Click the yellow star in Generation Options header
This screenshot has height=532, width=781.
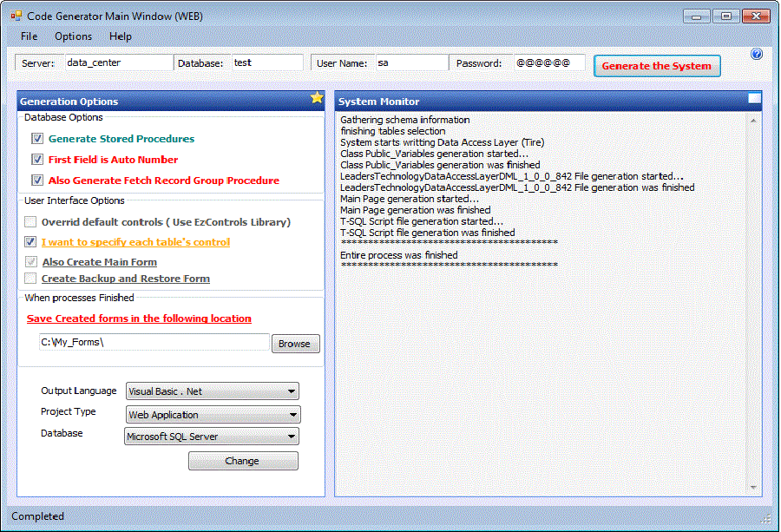317,98
